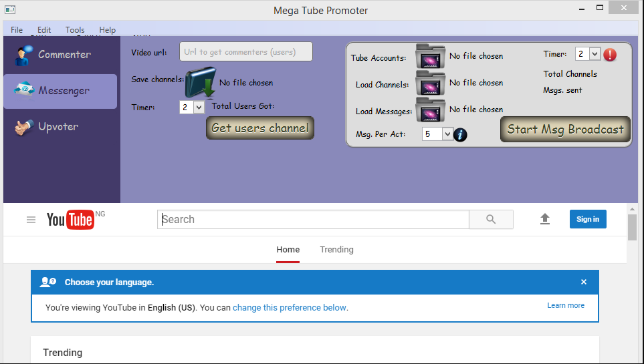The image size is (644, 364).
Task: Click the Total Users Got label
Action: coord(243,106)
